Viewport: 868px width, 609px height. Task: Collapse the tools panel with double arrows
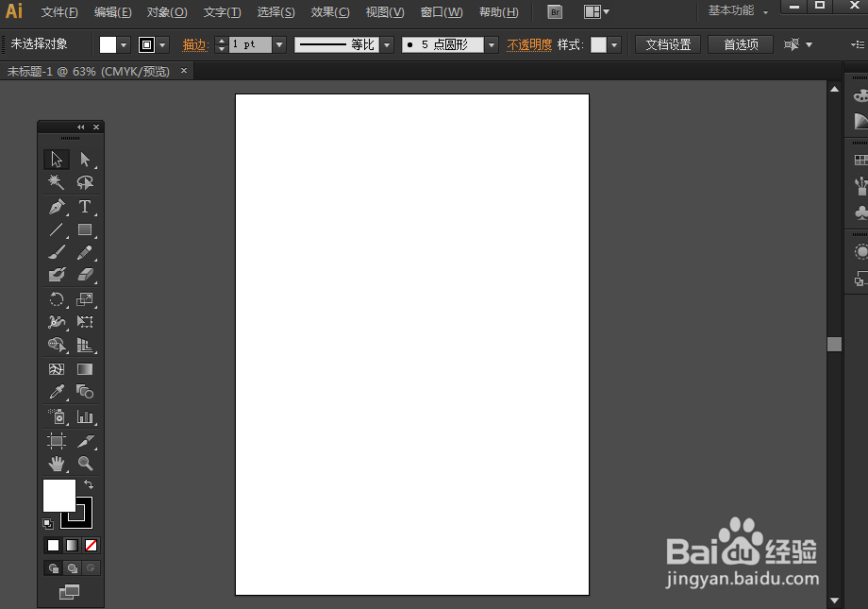[x=81, y=127]
